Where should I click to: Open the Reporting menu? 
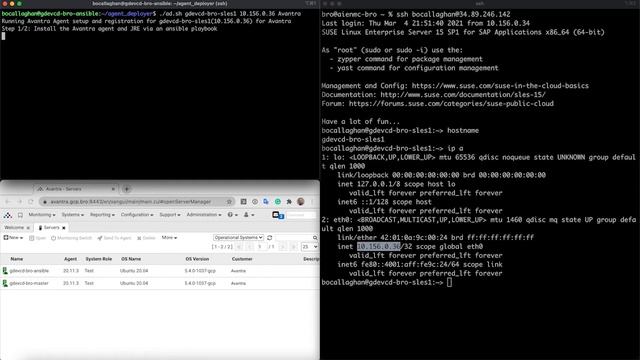tap(102, 215)
